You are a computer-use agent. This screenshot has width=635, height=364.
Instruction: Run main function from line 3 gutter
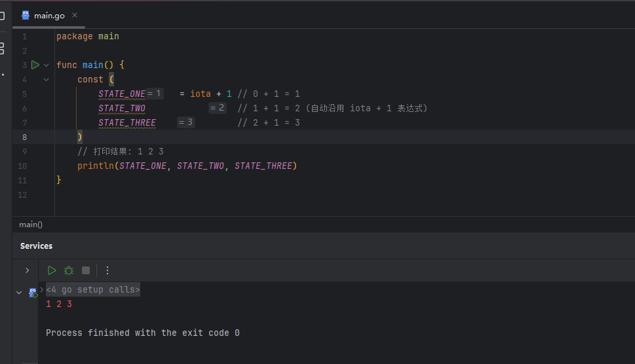[x=35, y=65]
